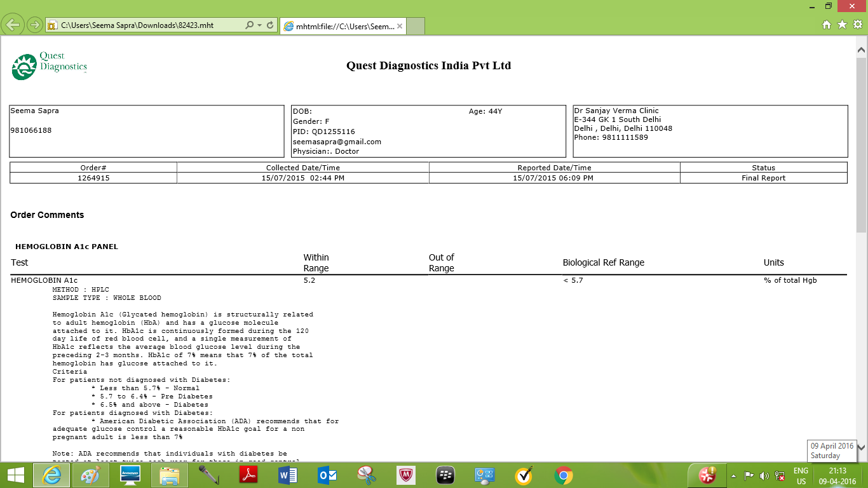
Task: Click the Order Comments heading
Action: point(47,215)
